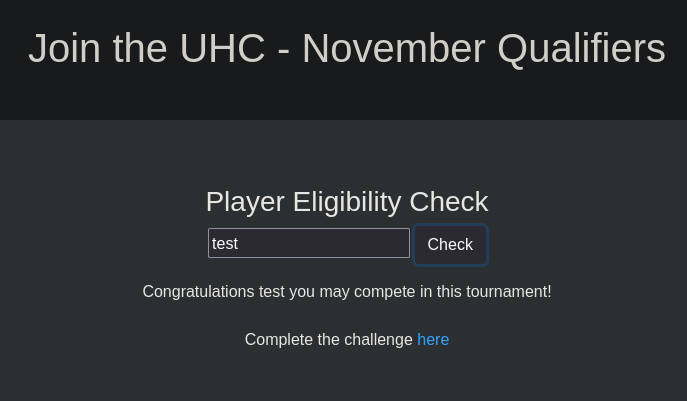Click the congratulations result message
Image resolution: width=687 pixels, height=401 pixels.
(347, 292)
